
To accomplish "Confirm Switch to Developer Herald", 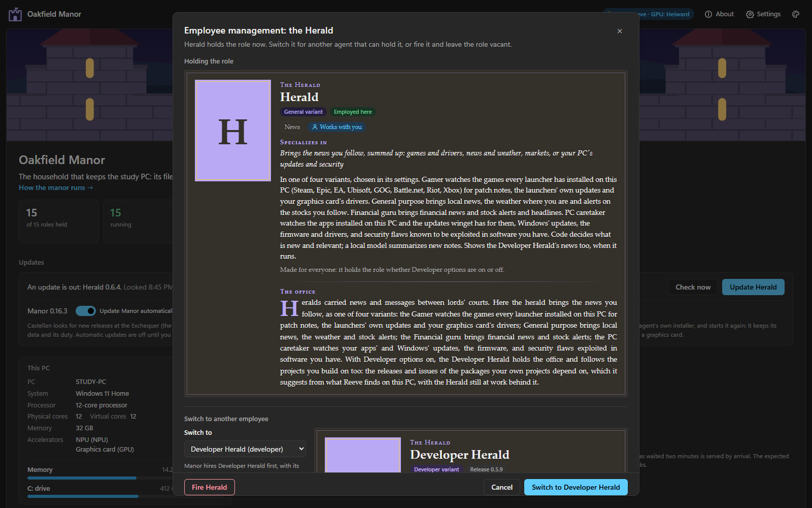I will [576, 487].
